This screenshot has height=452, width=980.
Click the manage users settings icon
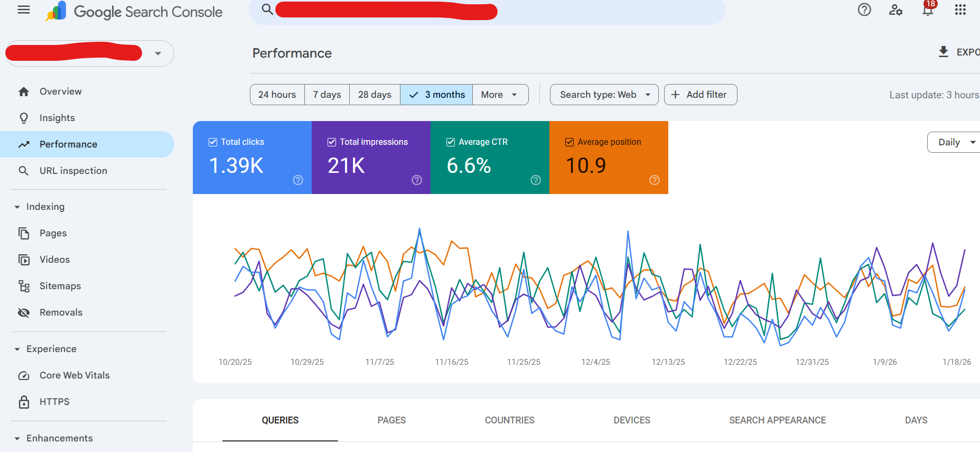coord(895,10)
